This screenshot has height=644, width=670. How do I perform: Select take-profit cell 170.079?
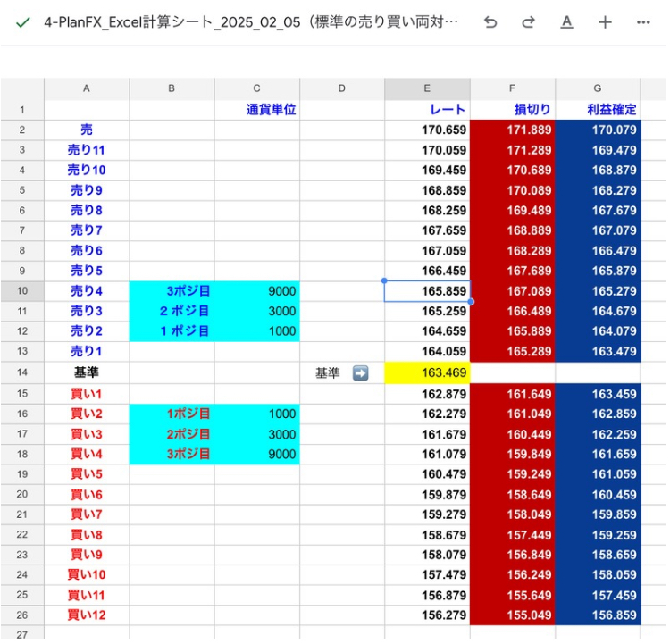598,130
